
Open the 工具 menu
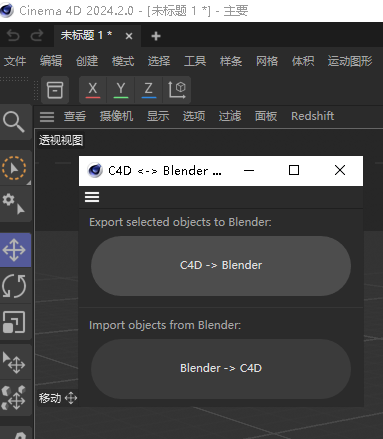coord(195,61)
